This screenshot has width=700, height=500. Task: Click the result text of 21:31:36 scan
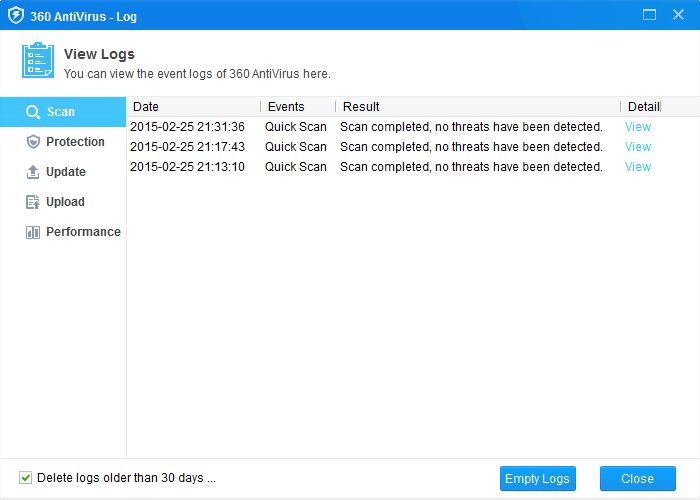(x=471, y=127)
